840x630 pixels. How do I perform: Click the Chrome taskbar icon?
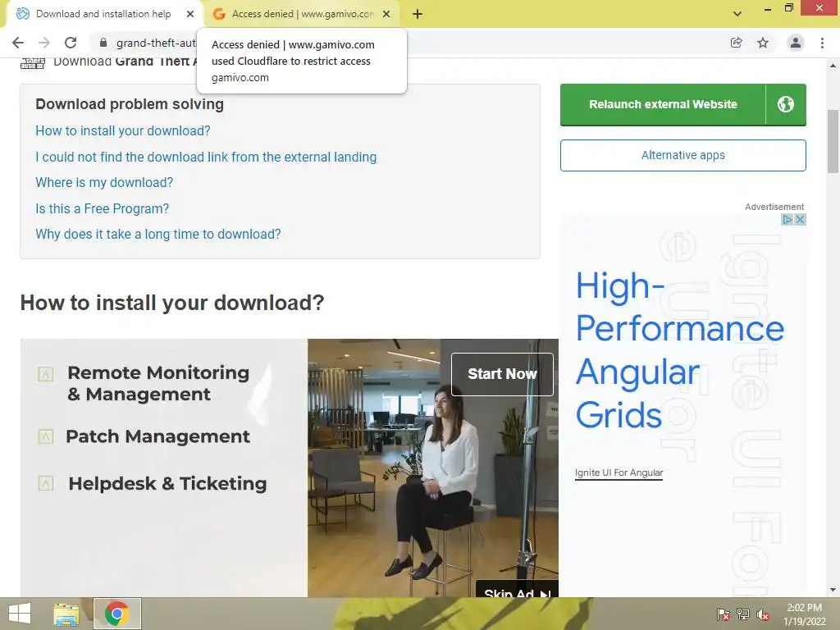pos(117,614)
